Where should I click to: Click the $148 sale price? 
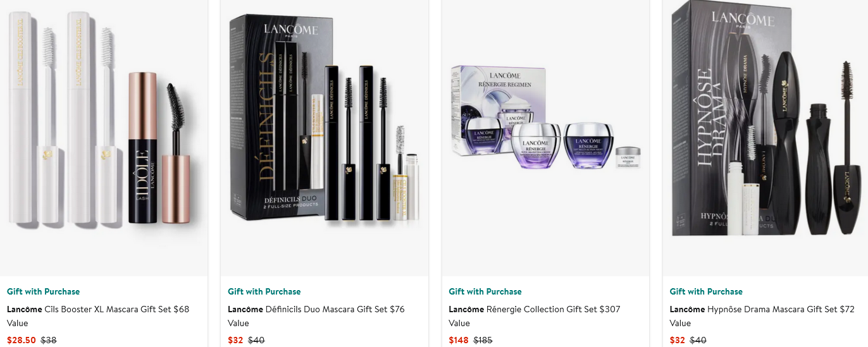459,340
